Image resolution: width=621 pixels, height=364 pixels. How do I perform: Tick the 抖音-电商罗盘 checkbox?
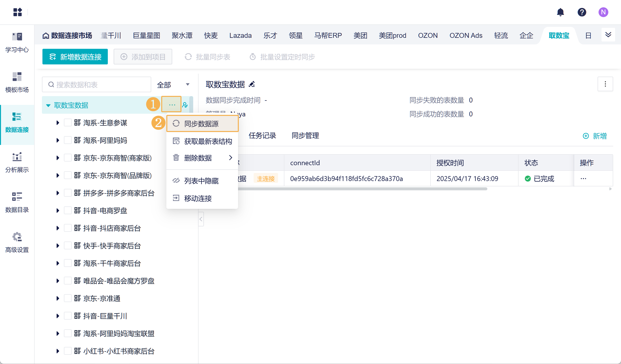click(68, 211)
